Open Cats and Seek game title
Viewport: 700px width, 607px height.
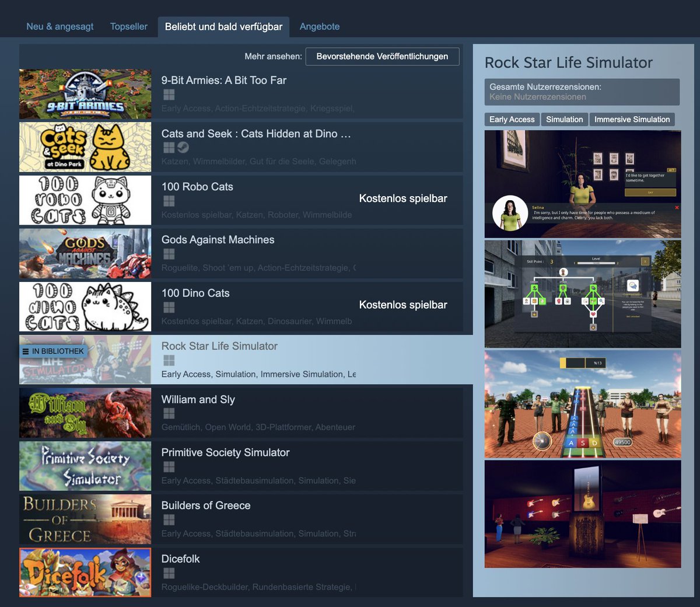[256, 134]
